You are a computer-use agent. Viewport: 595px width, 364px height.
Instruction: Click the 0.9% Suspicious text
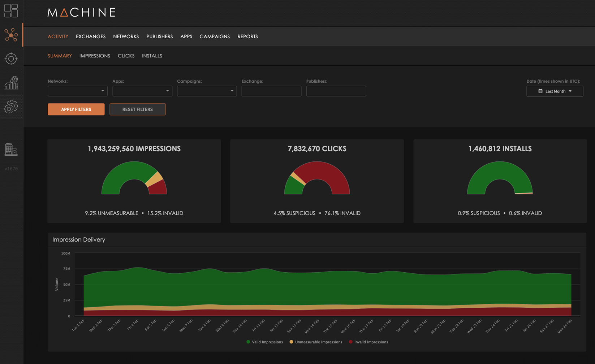pos(479,213)
